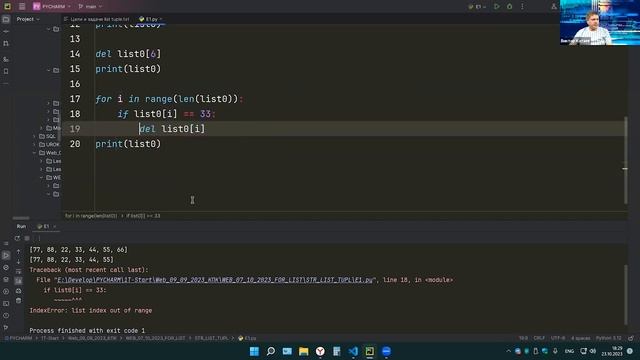Collapse the WE folder in project tree
Screen dimensions: 640x360
42,178
